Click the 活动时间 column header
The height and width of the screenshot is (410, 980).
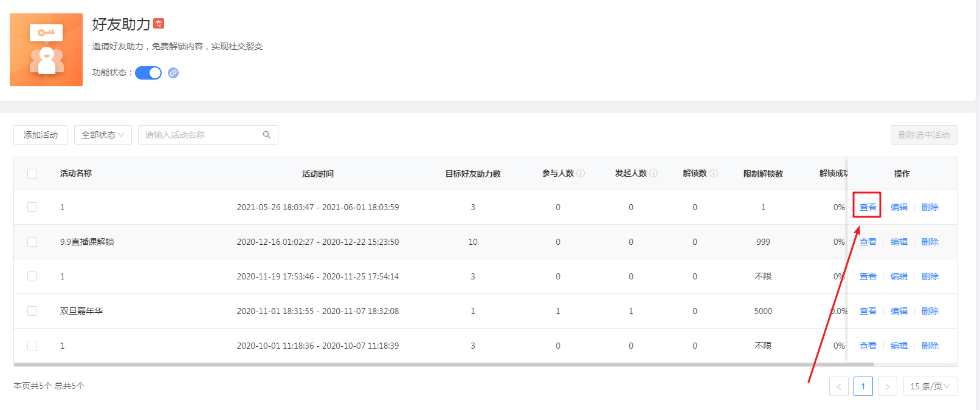(x=318, y=174)
